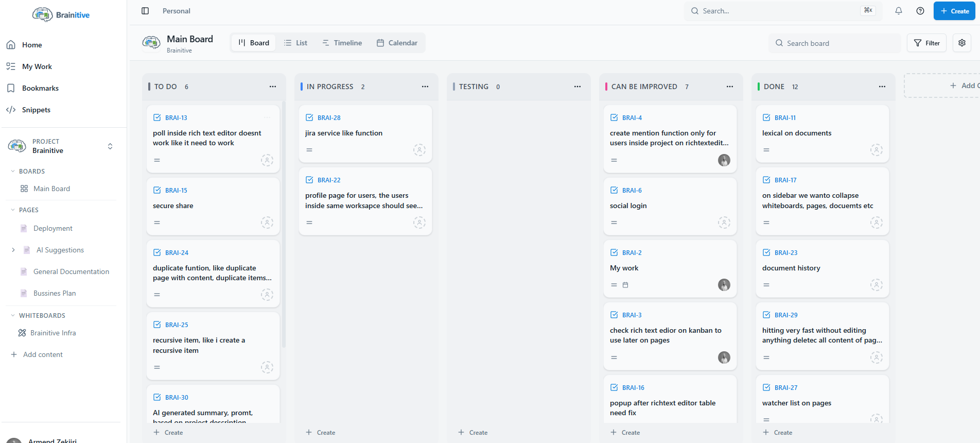Screen dimensions: 980x443
Task: Toggle task checkbox icon on BRAI-28
Action: 309,117
